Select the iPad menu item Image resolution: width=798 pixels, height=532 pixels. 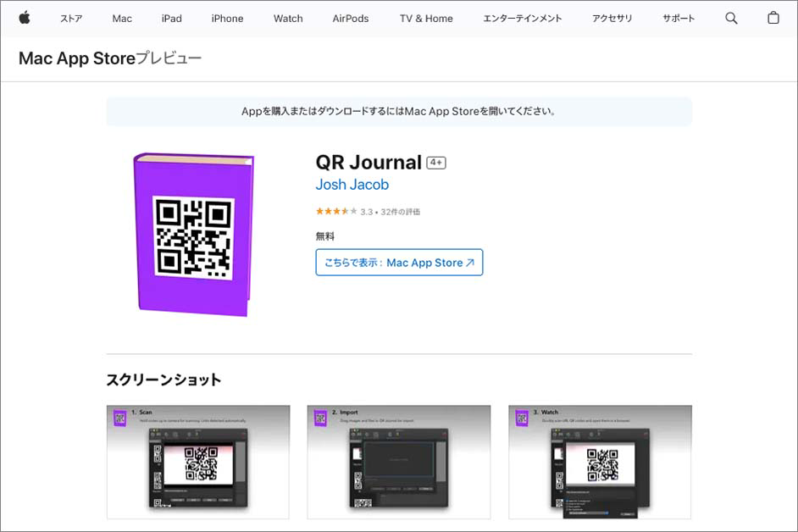click(171, 17)
